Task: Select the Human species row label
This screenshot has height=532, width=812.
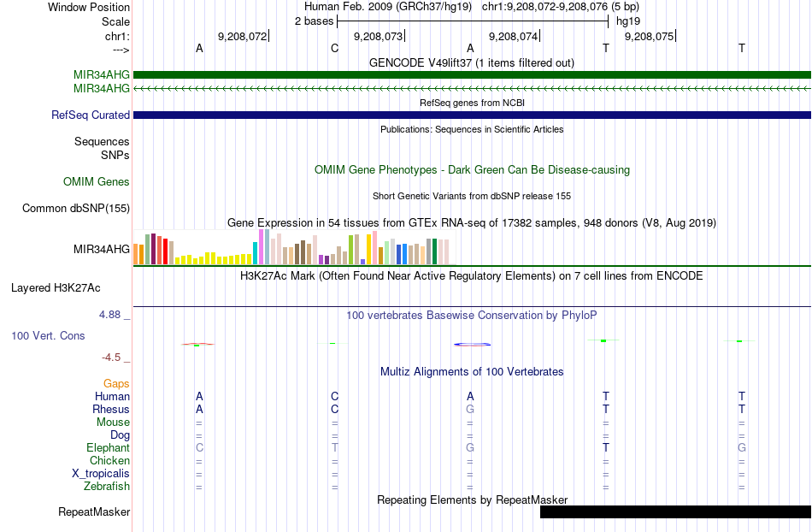Action: click(x=112, y=396)
